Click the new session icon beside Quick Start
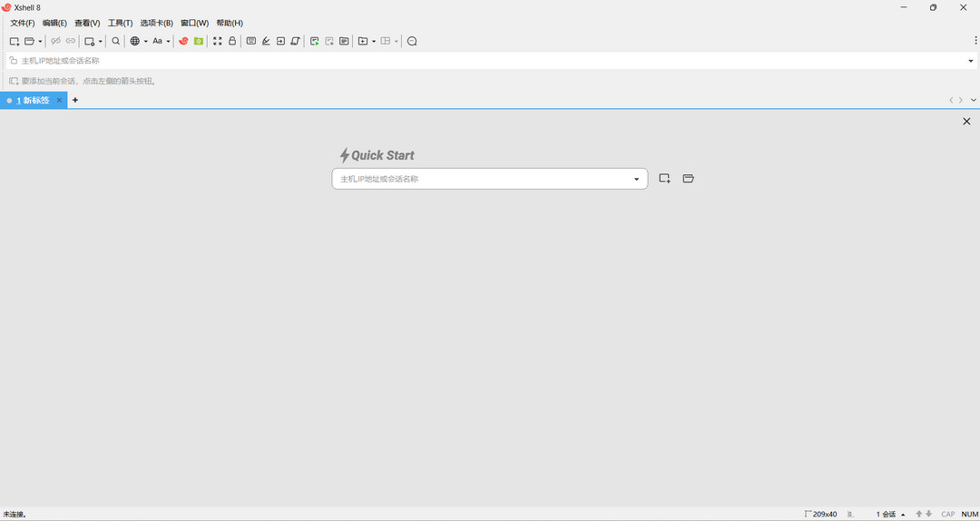The width and height of the screenshot is (980, 521). tap(665, 179)
